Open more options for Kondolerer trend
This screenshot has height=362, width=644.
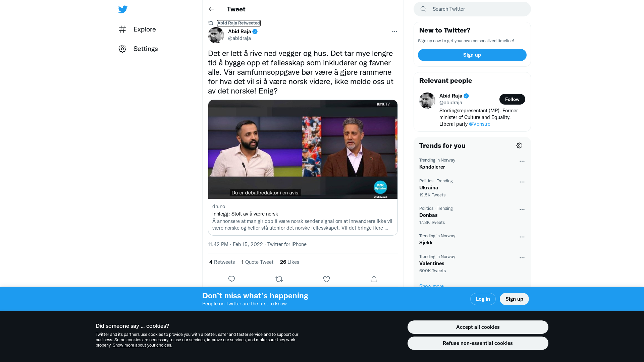pyautogui.click(x=522, y=161)
